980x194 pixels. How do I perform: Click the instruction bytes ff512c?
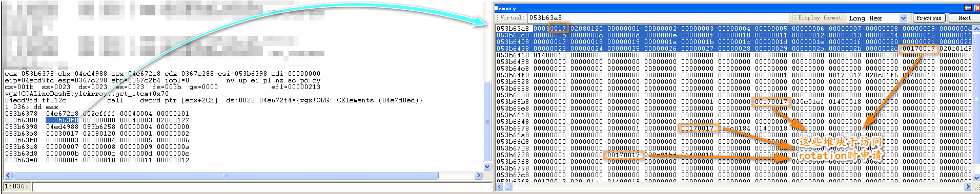(54, 100)
